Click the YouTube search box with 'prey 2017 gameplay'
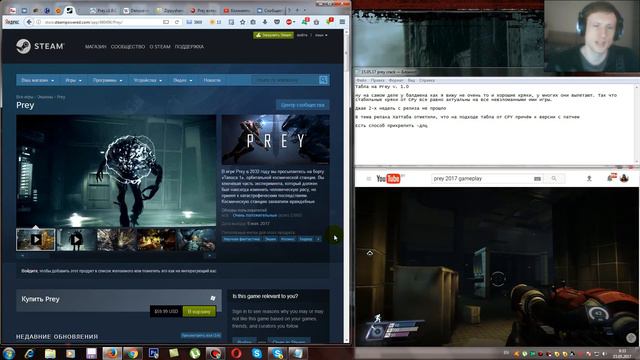 point(482,178)
